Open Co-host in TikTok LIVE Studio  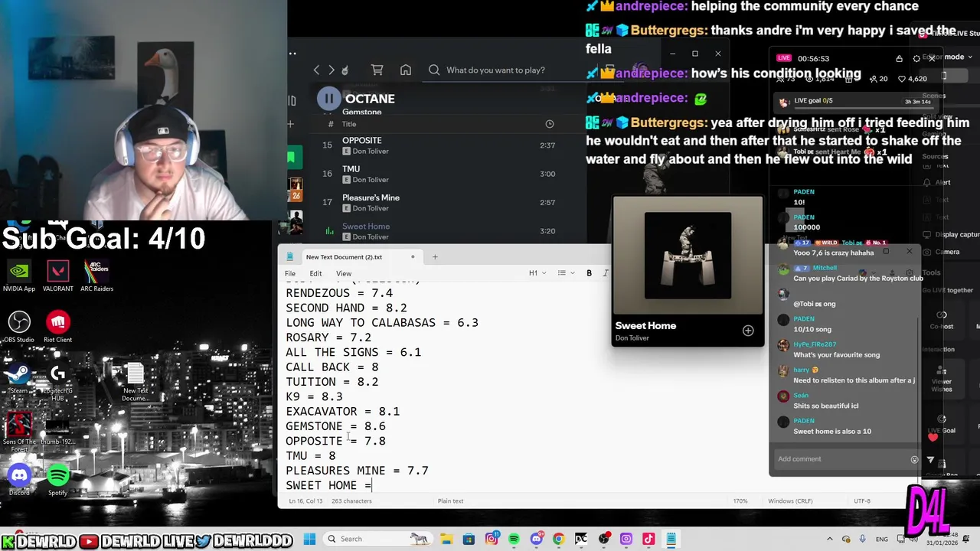click(x=942, y=321)
